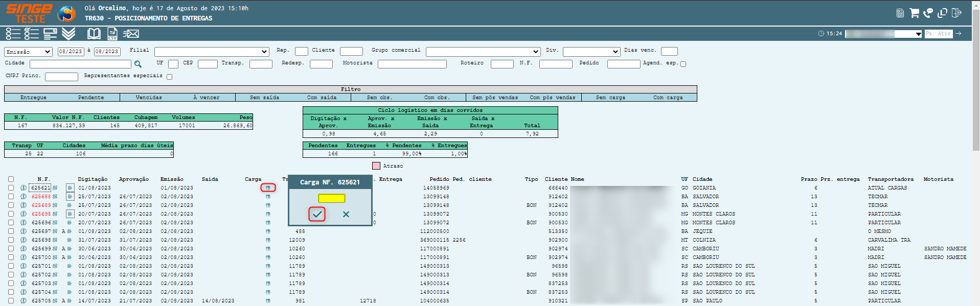Click the Transportadora column header
The width and height of the screenshot is (980, 306).
[x=891, y=179]
